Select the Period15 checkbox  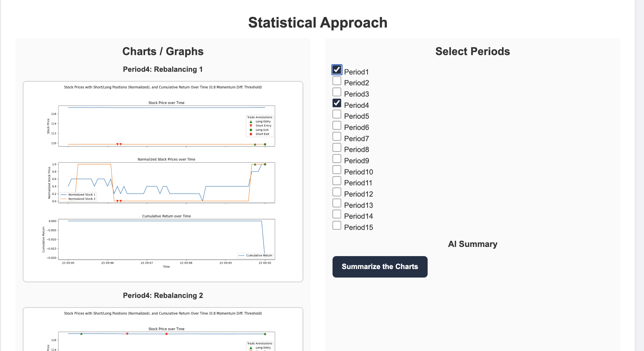[337, 225]
